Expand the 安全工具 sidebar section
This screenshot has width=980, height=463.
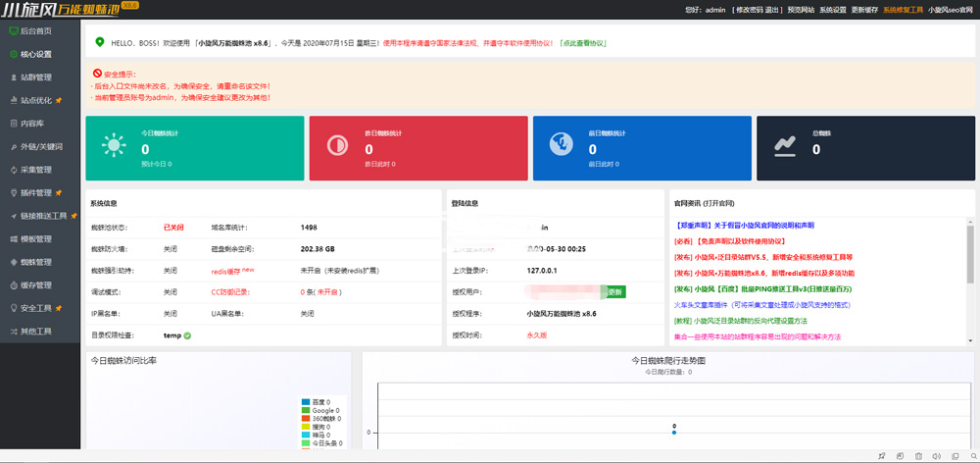36,308
